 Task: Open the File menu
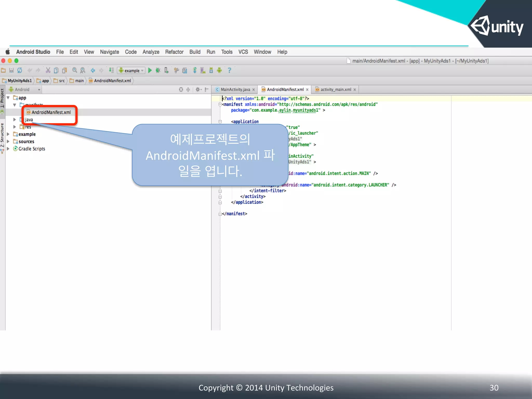(60, 52)
